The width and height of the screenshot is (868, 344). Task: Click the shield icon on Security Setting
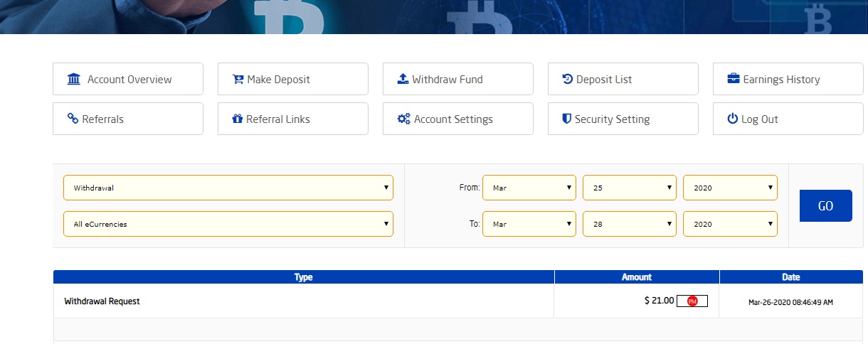pyautogui.click(x=567, y=119)
